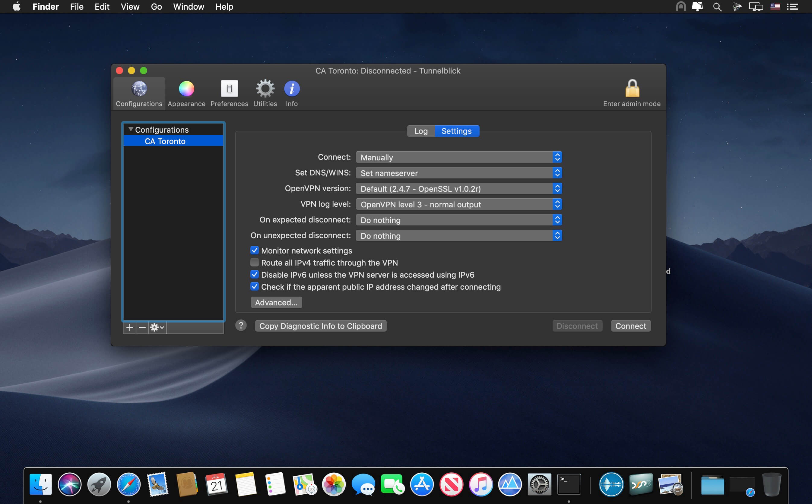Click the Advanced... button
812x504 pixels.
(x=276, y=302)
